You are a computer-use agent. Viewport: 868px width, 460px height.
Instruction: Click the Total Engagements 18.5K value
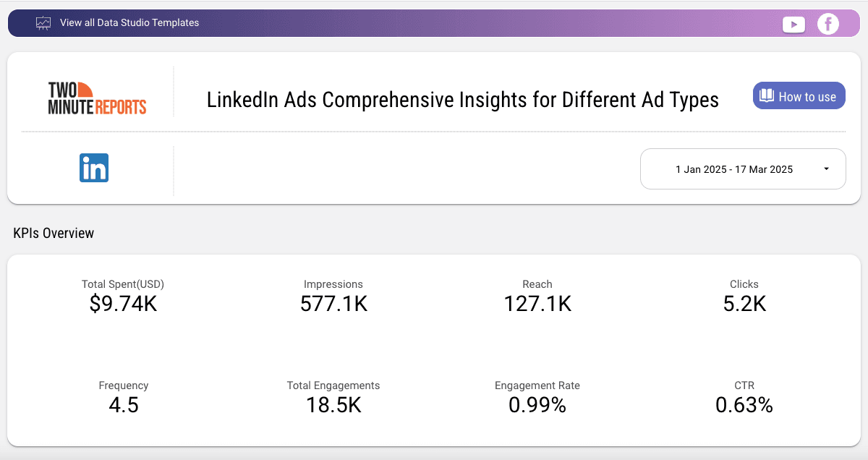coord(333,405)
